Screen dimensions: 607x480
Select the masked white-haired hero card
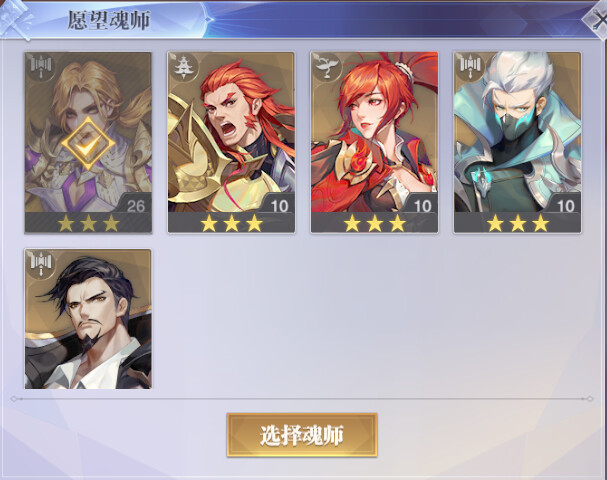tap(518, 142)
